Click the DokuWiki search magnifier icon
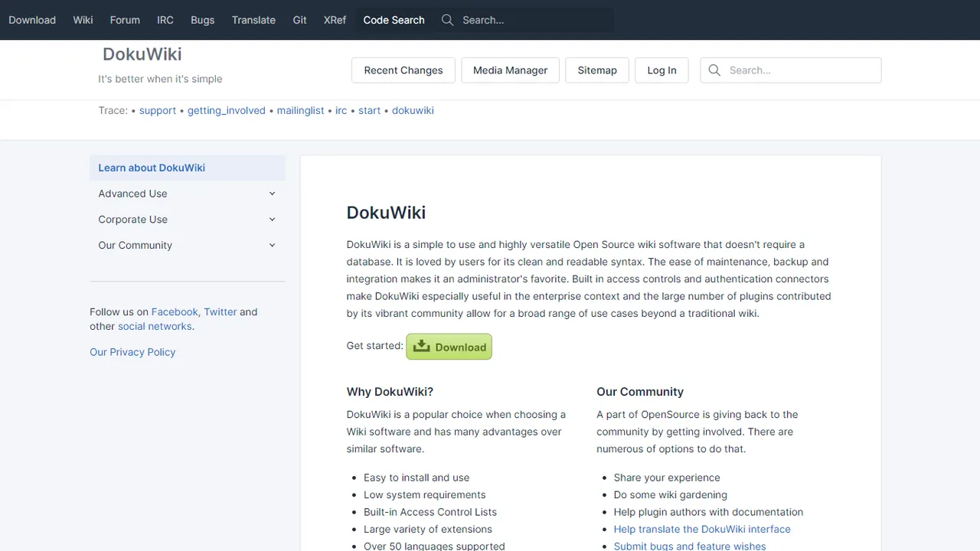 coord(714,70)
